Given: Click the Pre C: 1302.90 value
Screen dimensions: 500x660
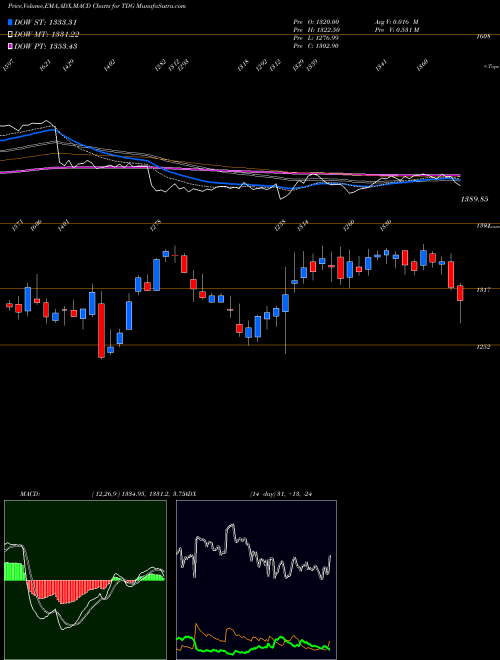Looking at the screenshot, I should click(x=316, y=46).
